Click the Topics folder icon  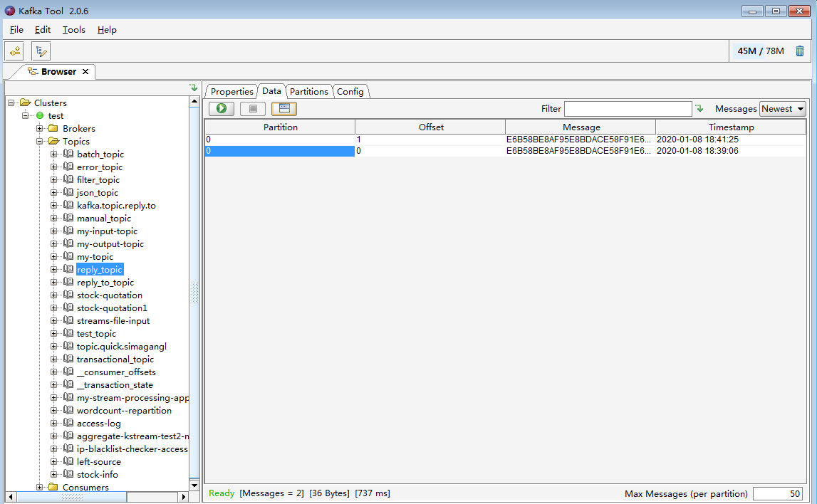(53, 141)
